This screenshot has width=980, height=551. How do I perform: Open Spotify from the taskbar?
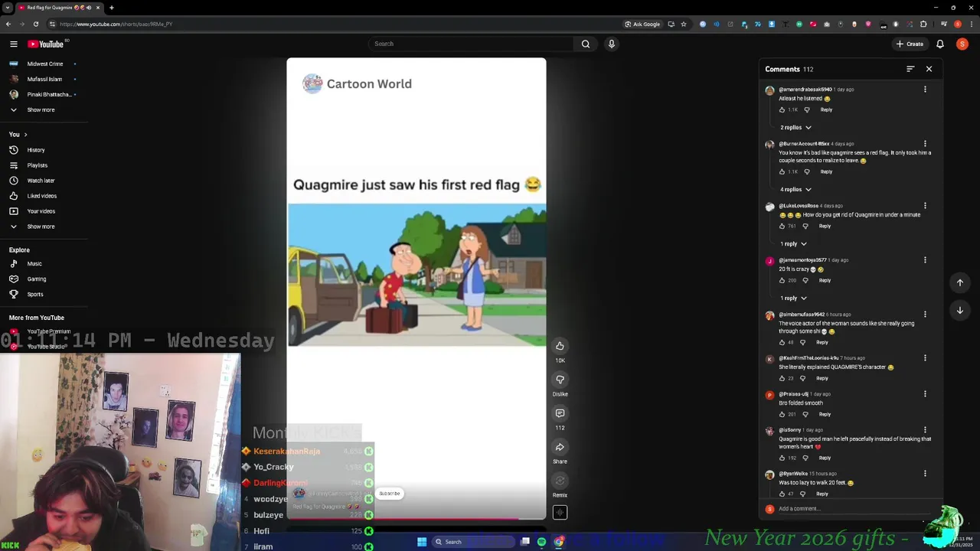541,542
